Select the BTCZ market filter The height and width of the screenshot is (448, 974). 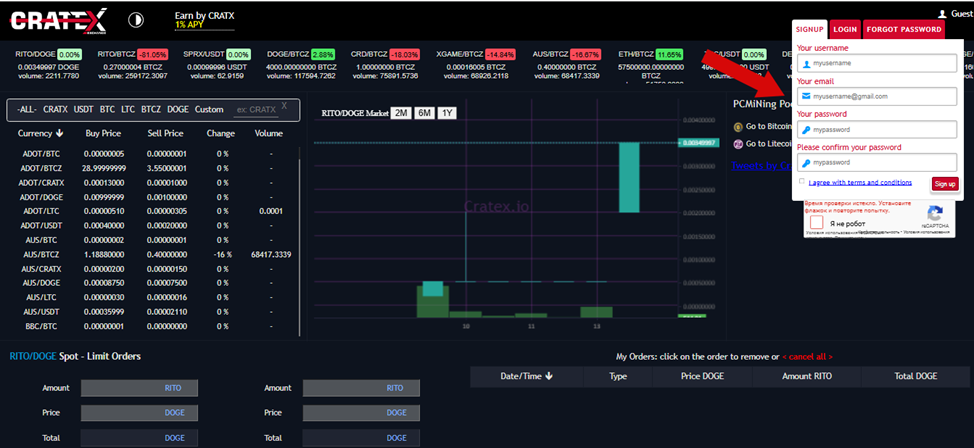click(x=150, y=109)
